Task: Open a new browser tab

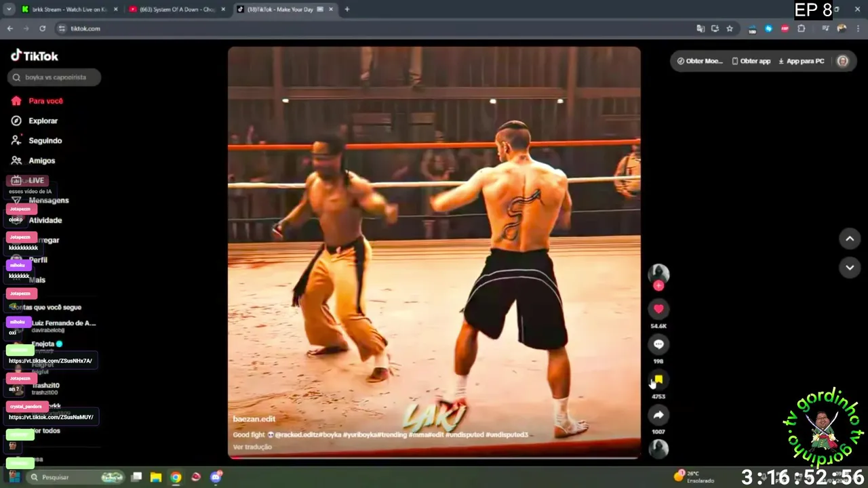Action: 347,9
